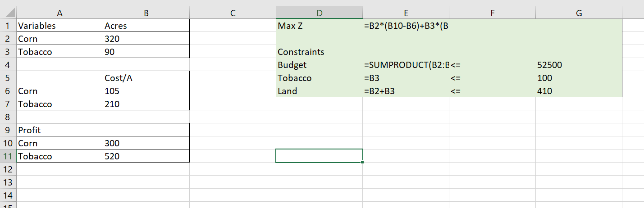644x208 pixels.
Task: Click the 'Max Z' cell
Action: (x=319, y=26)
